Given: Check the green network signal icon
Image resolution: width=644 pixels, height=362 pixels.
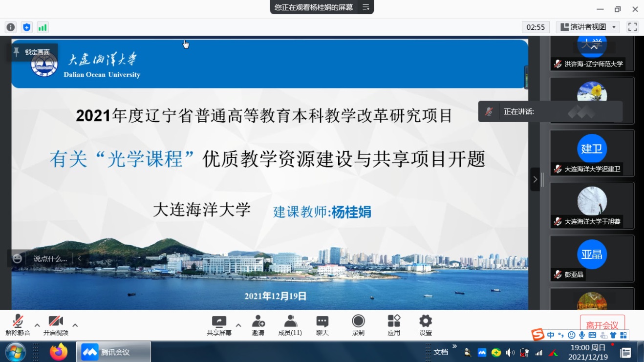Looking at the screenshot, I should tap(43, 27).
